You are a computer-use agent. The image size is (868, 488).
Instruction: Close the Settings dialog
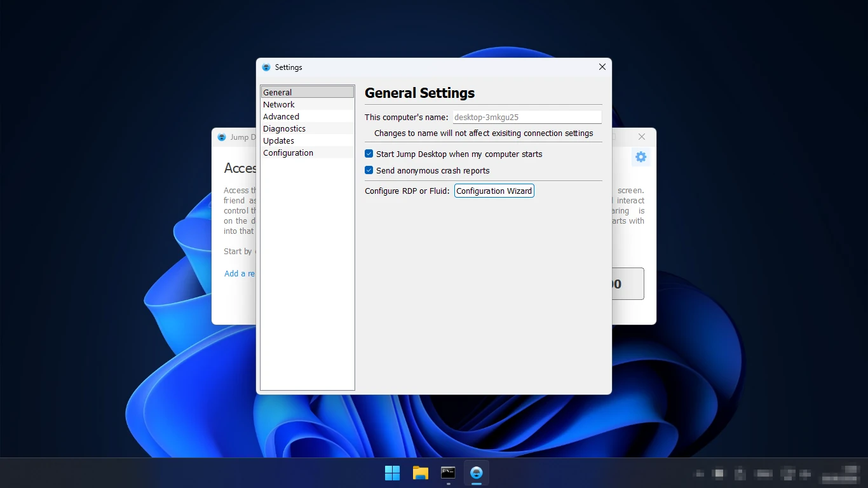(602, 67)
